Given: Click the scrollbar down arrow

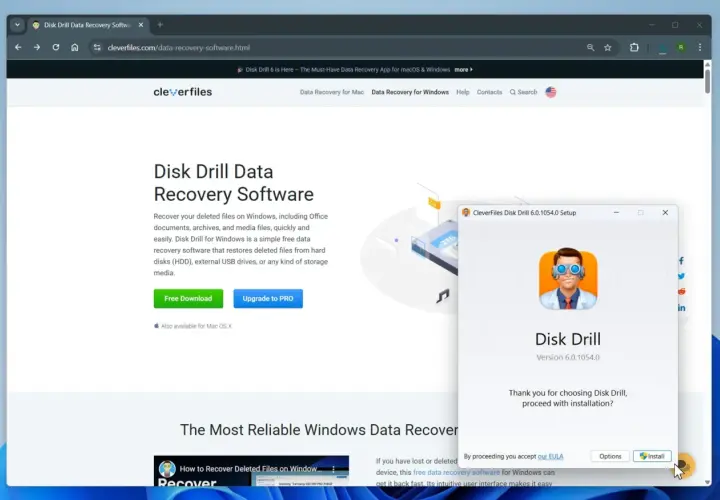Looking at the screenshot, I should (708, 482).
